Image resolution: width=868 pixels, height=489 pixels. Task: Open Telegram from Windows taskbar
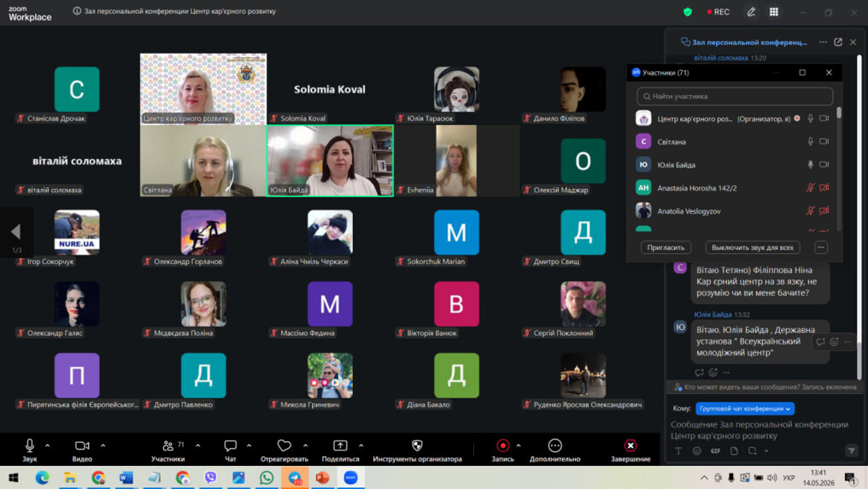click(295, 478)
